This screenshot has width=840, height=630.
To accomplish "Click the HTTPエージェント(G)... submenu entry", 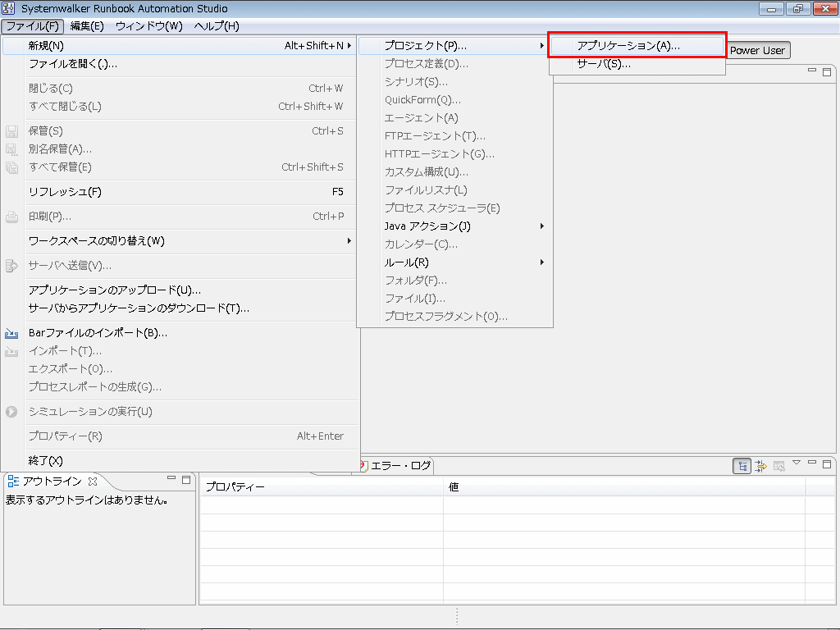I will [x=454, y=154].
